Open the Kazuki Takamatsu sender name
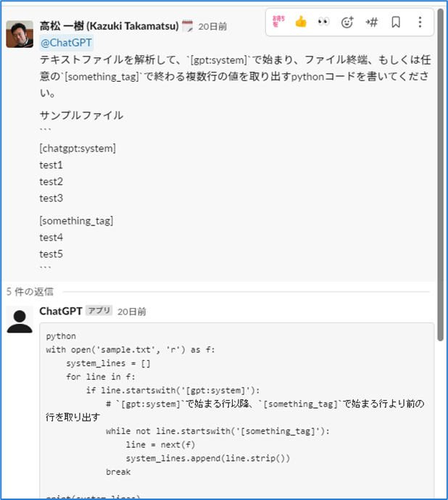Screen dimensions: 448x500 click(x=109, y=26)
